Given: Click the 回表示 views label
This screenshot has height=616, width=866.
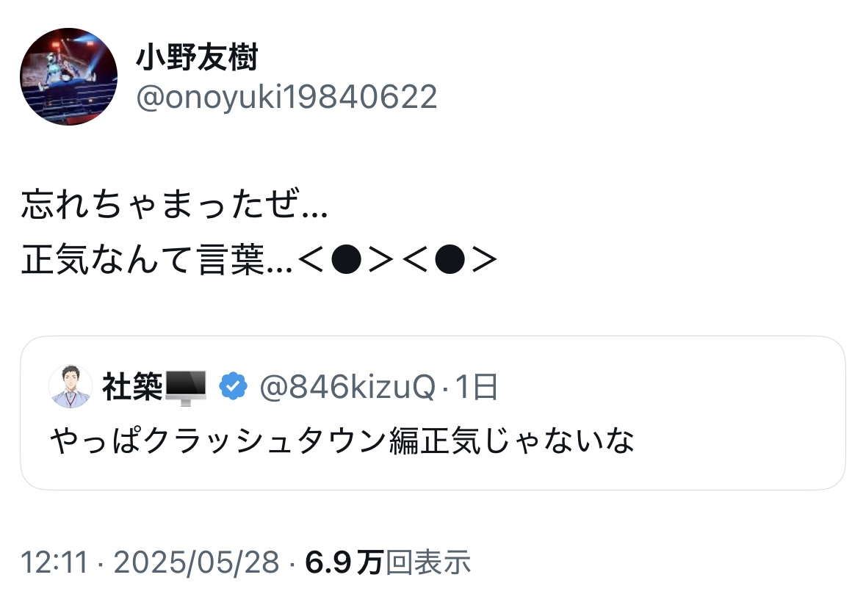Looking at the screenshot, I should pos(428,563).
